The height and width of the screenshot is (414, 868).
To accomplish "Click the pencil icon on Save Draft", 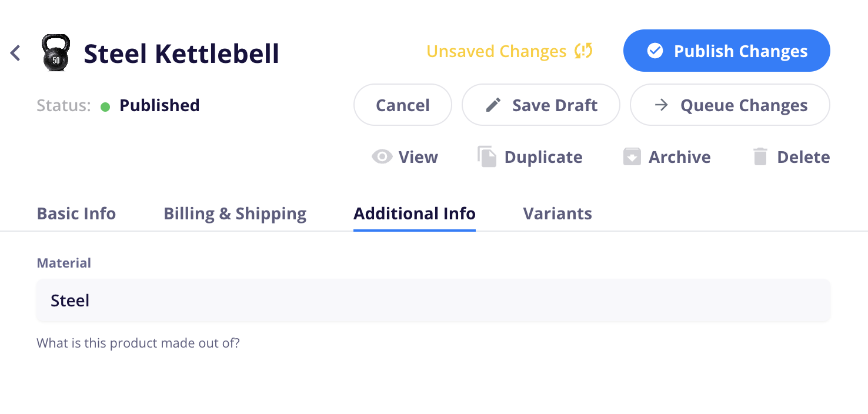I will point(493,105).
